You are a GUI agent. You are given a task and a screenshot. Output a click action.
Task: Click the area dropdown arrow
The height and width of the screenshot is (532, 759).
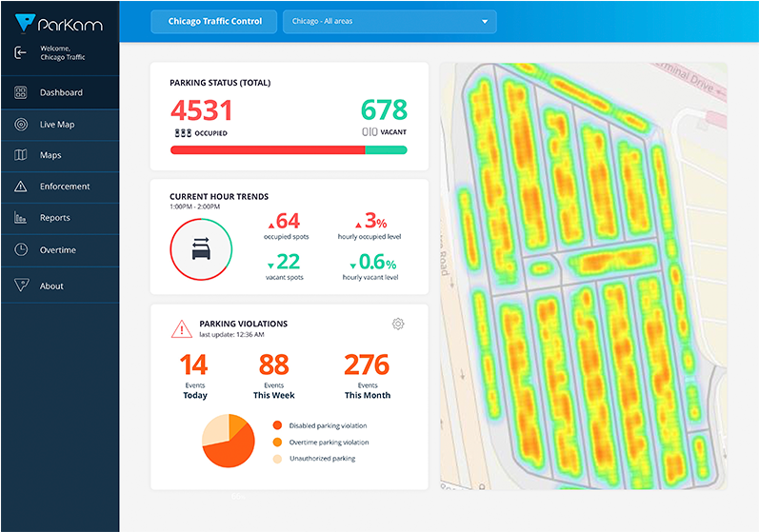[485, 22]
